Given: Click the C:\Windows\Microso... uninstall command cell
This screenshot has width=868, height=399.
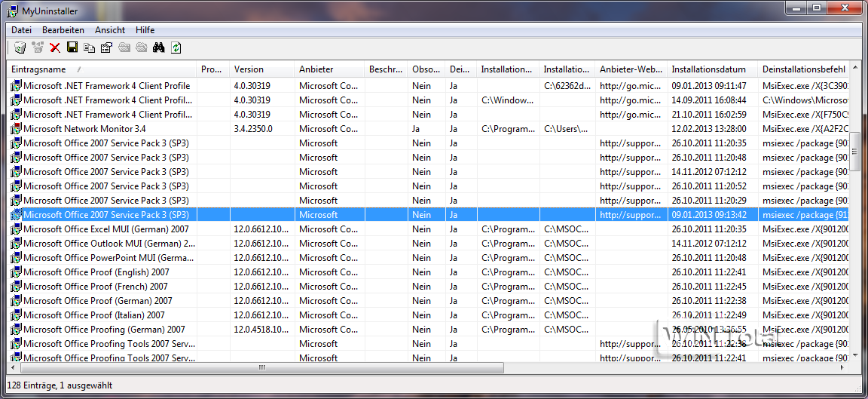Looking at the screenshot, I should tap(805, 100).
